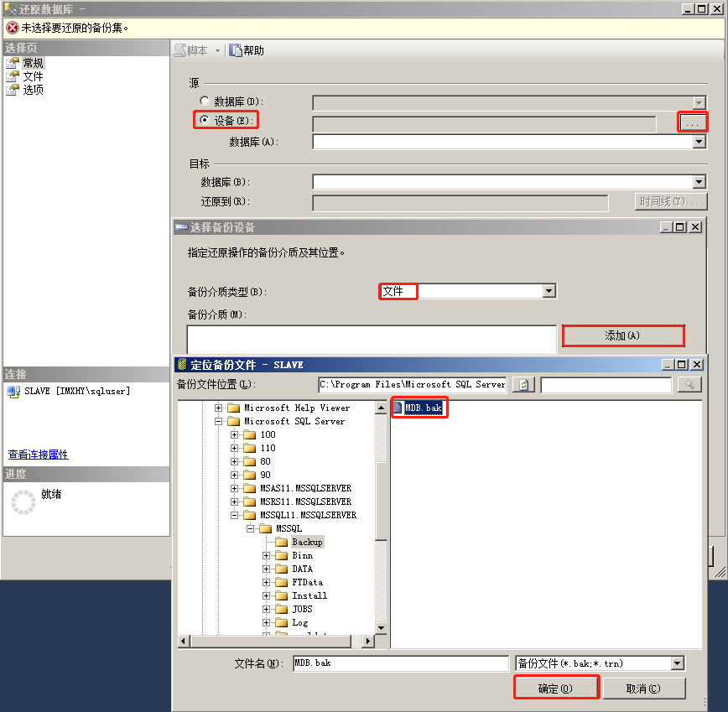Click the 常规 page icon
The width and height of the screenshot is (728, 712).
click(x=13, y=63)
